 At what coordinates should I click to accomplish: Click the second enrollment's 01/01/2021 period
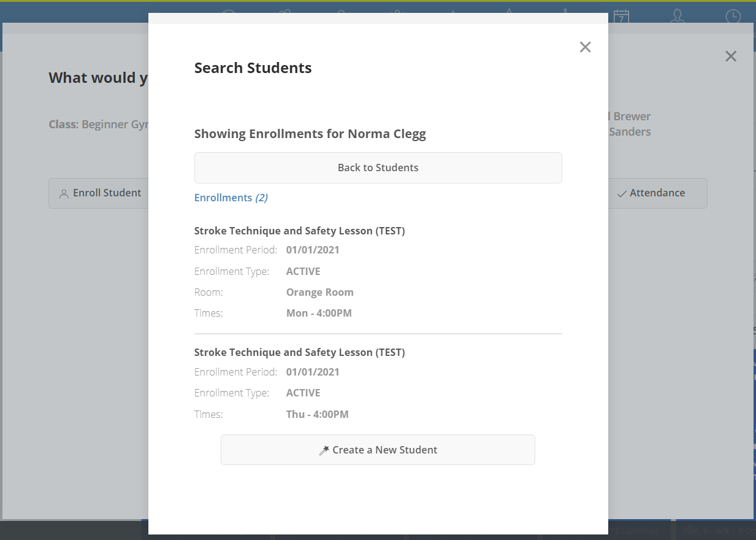313,372
